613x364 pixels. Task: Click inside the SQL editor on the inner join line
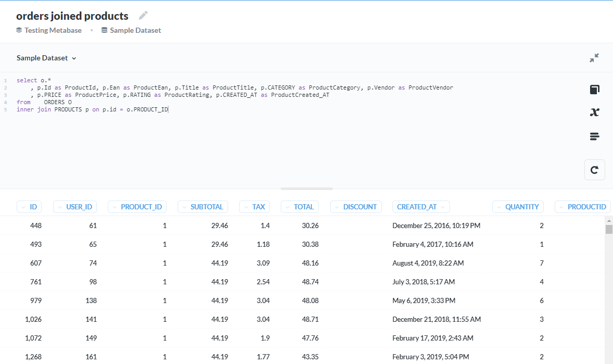pyautogui.click(x=92, y=109)
